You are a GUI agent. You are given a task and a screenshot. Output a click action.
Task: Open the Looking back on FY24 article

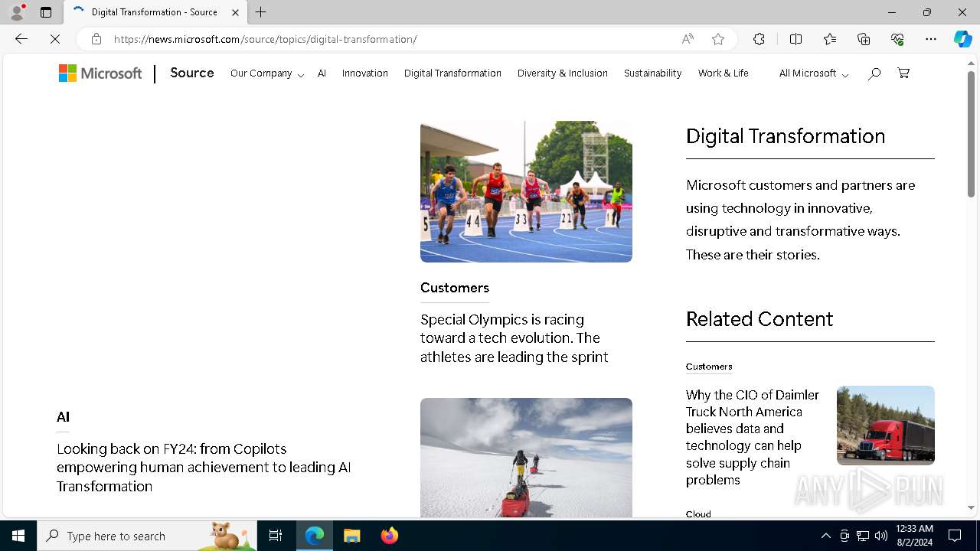click(204, 468)
